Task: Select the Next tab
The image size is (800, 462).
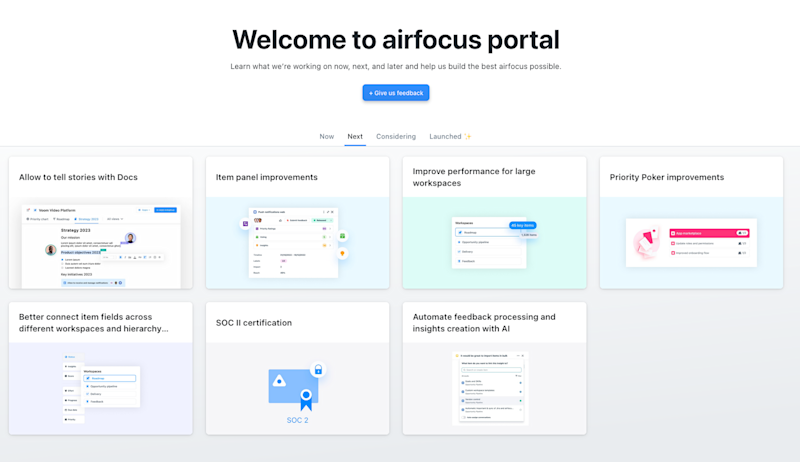Action: click(355, 137)
